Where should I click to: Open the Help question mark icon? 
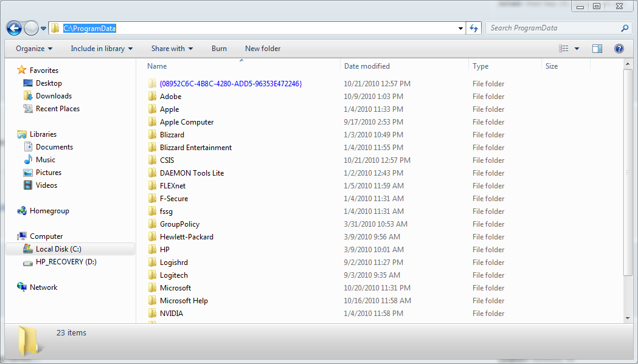click(619, 49)
